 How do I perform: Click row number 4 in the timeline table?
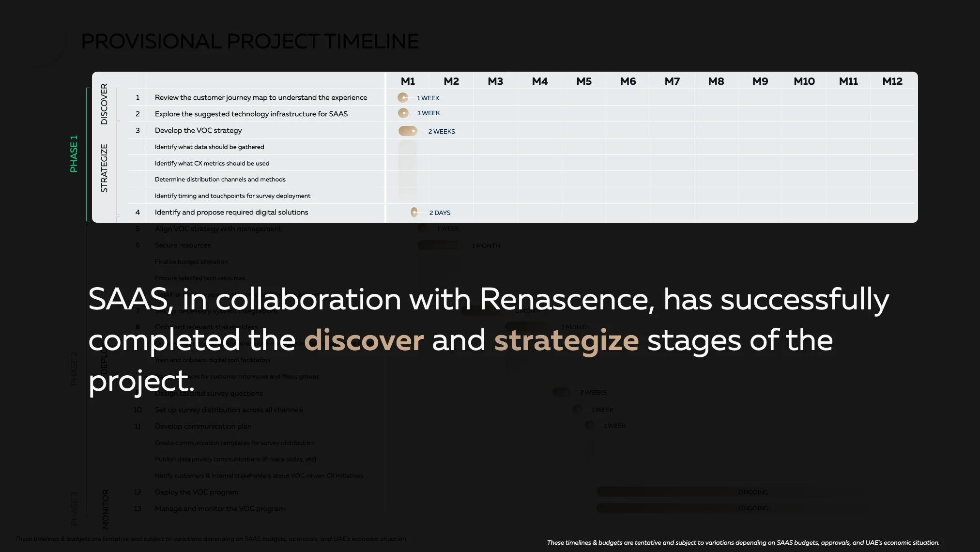coord(138,212)
